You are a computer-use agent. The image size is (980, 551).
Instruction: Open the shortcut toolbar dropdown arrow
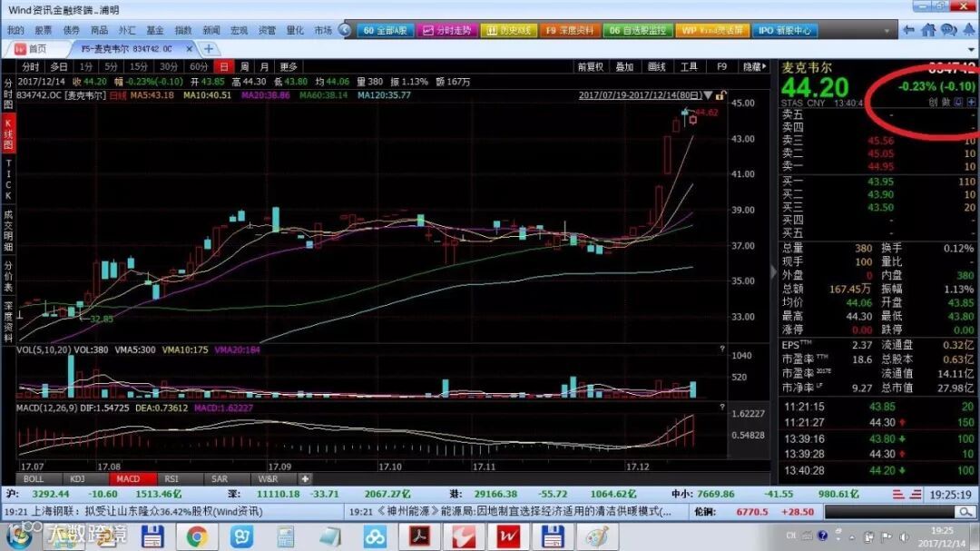[887, 31]
